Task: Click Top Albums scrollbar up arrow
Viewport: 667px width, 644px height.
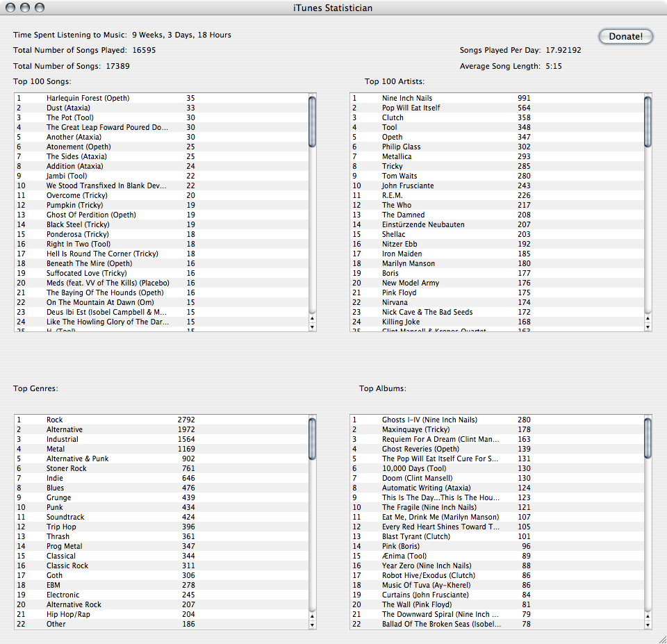Action: 648,616
